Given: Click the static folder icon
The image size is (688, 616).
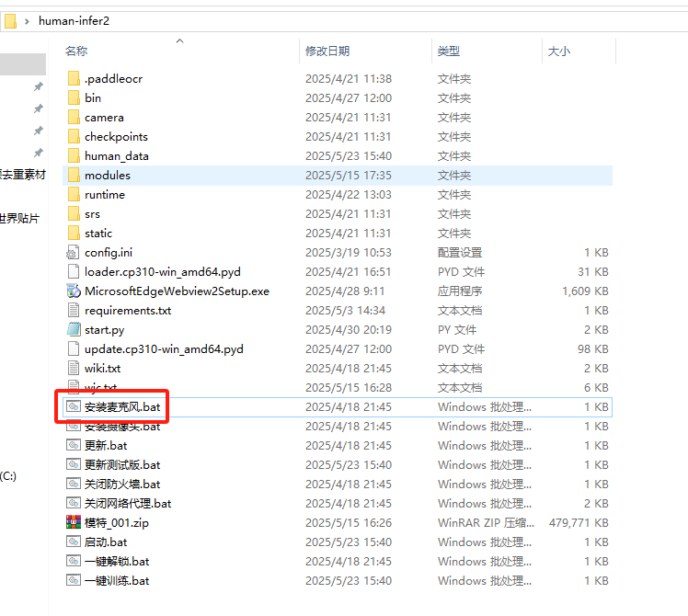Looking at the screenshot, I should [74, 233].
